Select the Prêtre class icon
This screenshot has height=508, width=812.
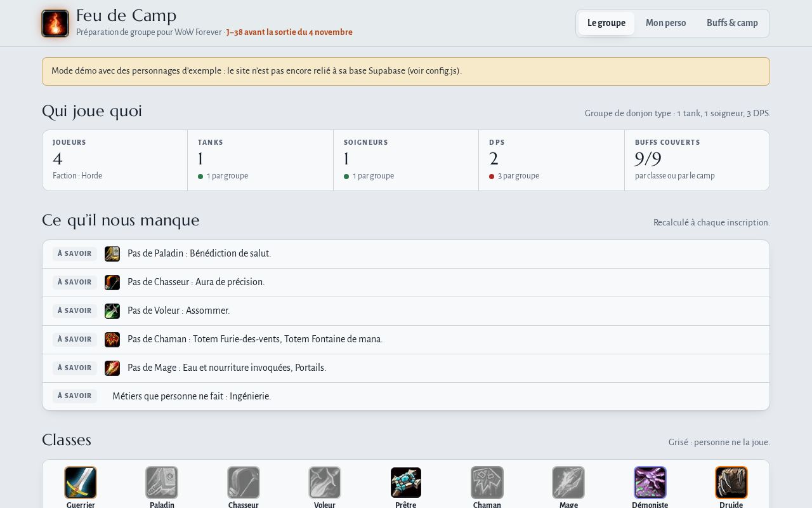coord(406,483)
